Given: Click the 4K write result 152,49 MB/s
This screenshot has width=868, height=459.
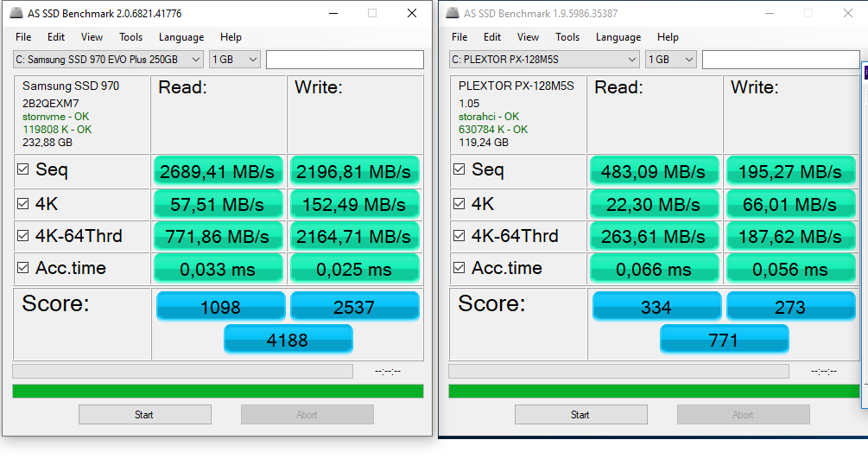Looking at the screenshot, I should 355,204.
